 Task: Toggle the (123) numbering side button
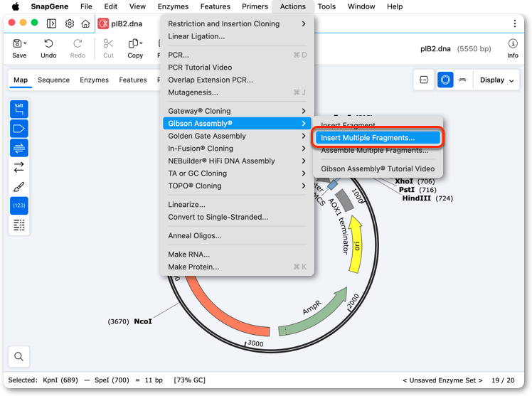pos(19,205)
